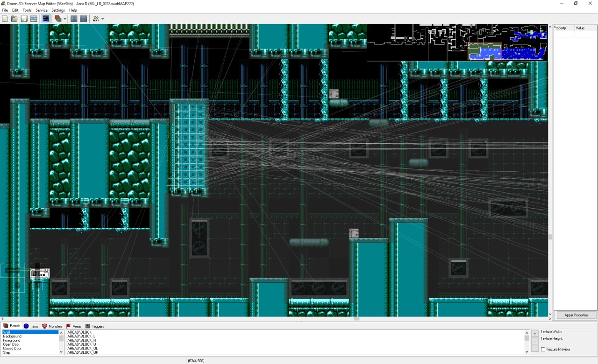The width and height of the screenshot is (598, 364).
Task: Open the Tools menu
Action: [x=27, y=10]
